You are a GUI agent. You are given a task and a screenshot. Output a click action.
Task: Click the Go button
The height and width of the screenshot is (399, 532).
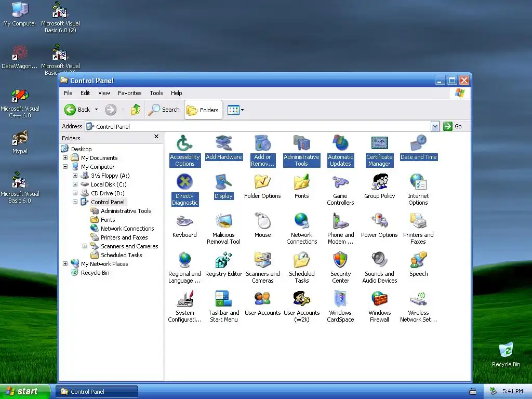453,126
